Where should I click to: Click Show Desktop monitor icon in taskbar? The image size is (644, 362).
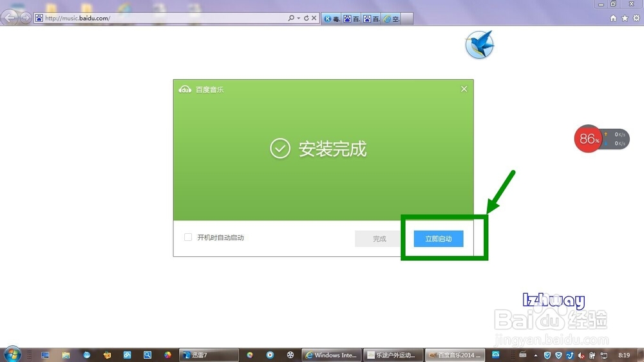(45, 355)
